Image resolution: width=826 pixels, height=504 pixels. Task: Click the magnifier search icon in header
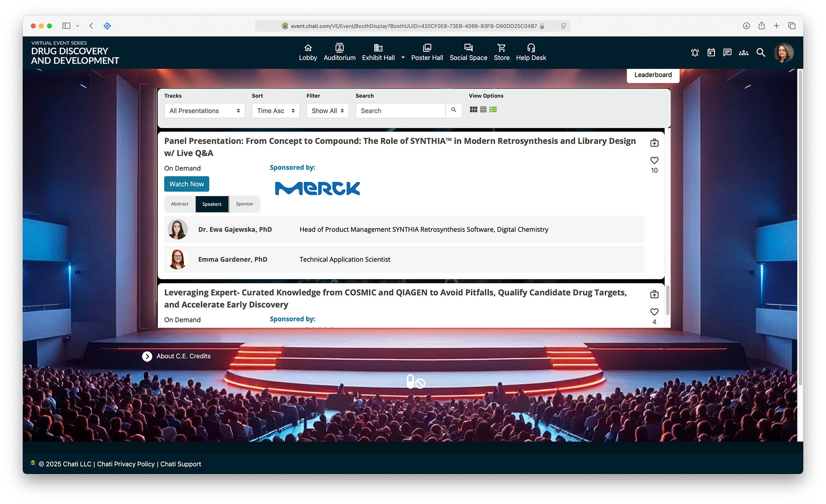[x=760, y=53]
